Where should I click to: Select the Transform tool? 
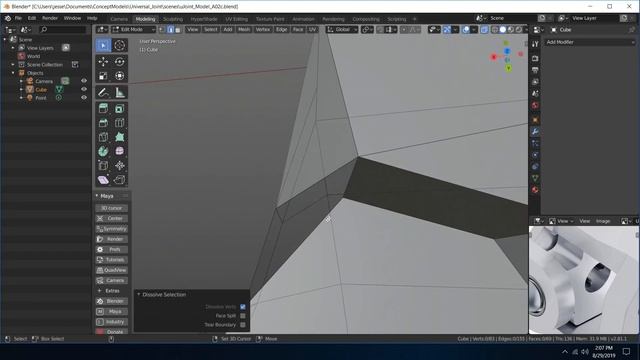pos(120,76)
